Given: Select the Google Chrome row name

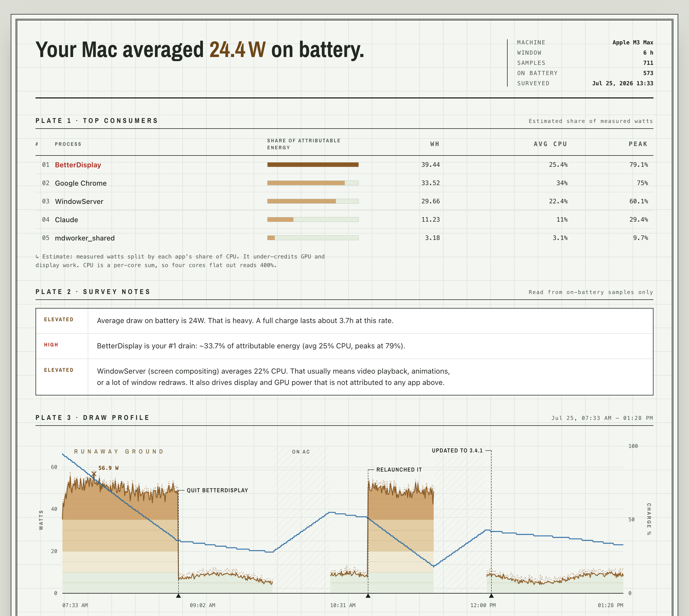Looking at the screenshot, I should [80, 183].
